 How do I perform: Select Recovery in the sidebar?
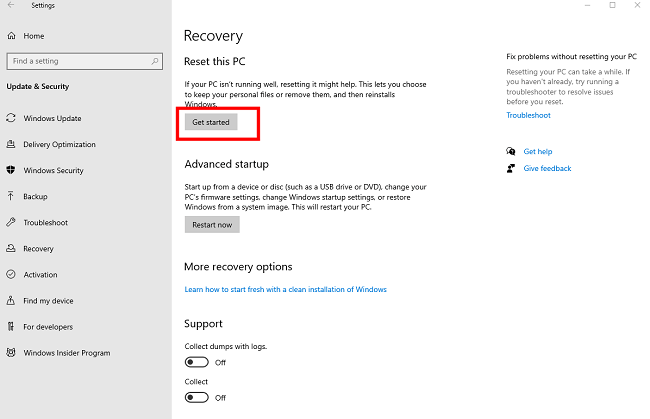click(38, 249)
